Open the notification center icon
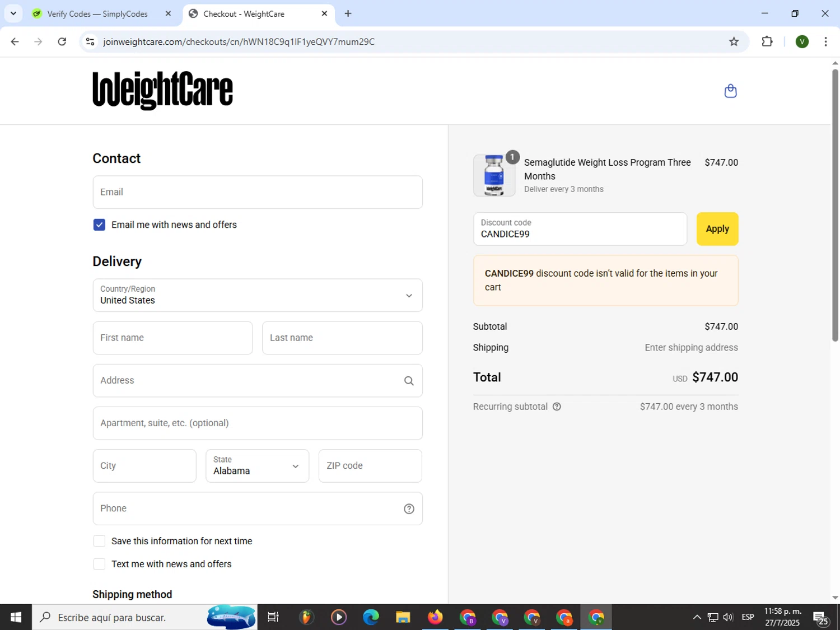The height and width of the screenshot is (630, 840). tap(821, 618)
